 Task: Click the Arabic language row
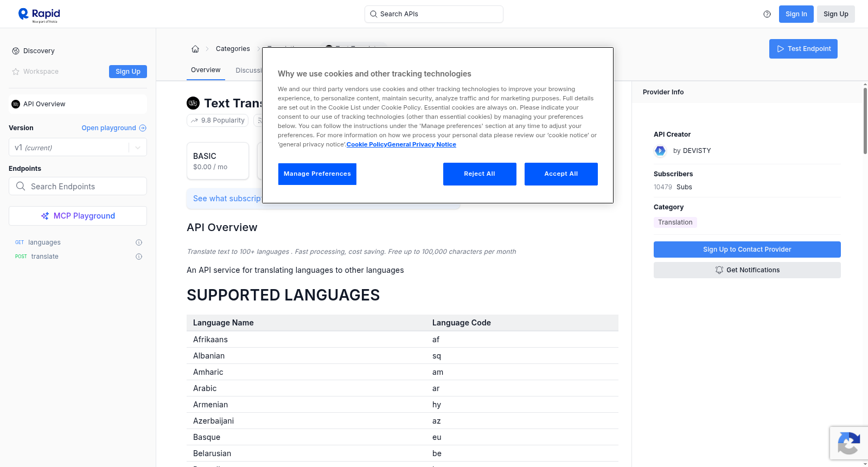(x=403, y=388)
